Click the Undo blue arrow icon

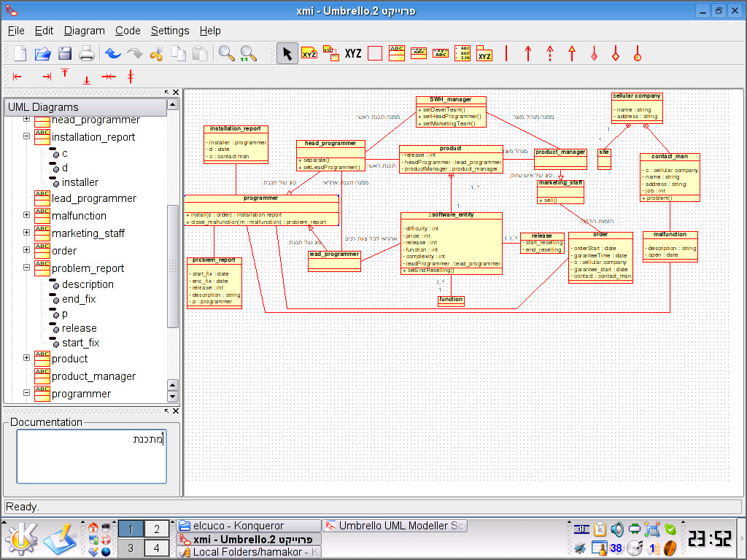coord(113,53)
